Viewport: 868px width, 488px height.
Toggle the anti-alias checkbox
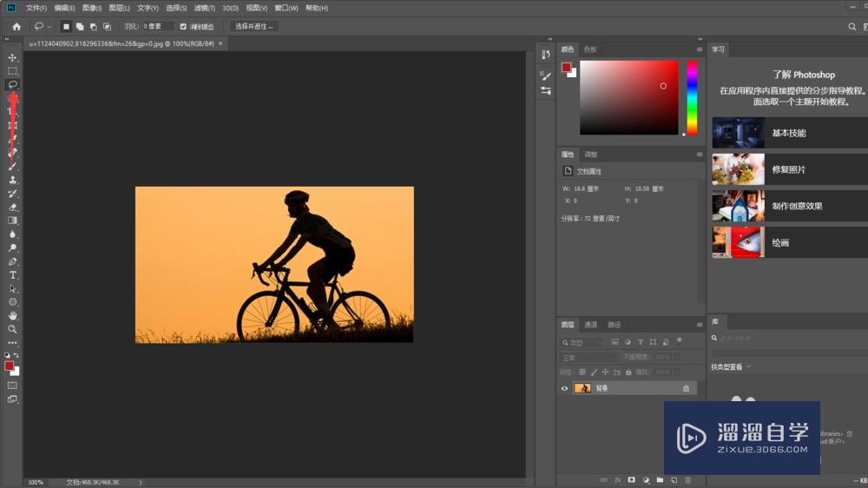coord(183,27)
